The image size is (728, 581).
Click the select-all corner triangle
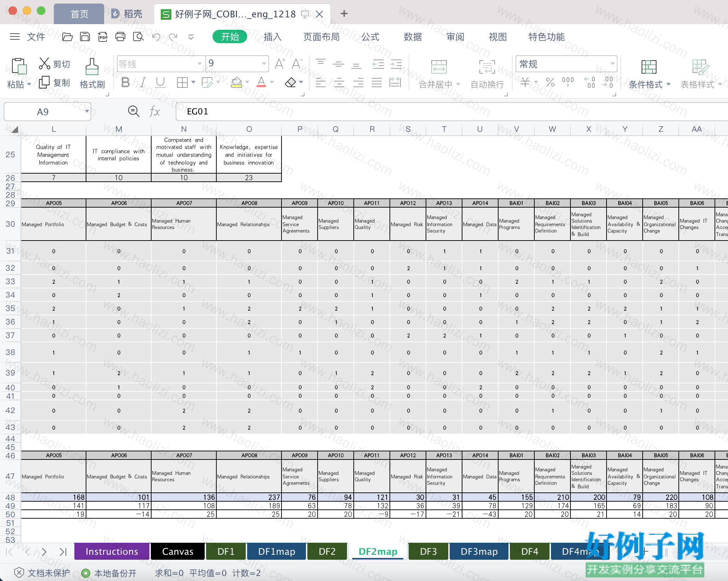(14, 129)
